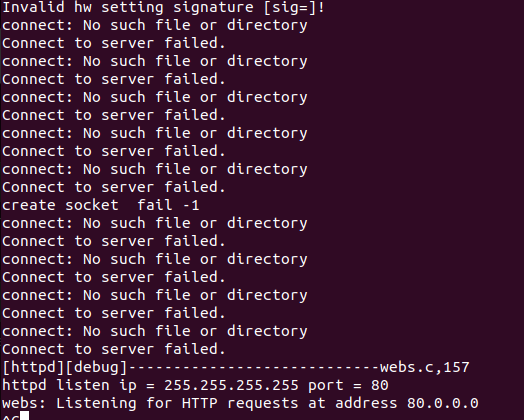The height and width of the screenshot is (420, 524).
Task: Click the 'webs:' prefix on listening line
Action: [x=24, y=403]
